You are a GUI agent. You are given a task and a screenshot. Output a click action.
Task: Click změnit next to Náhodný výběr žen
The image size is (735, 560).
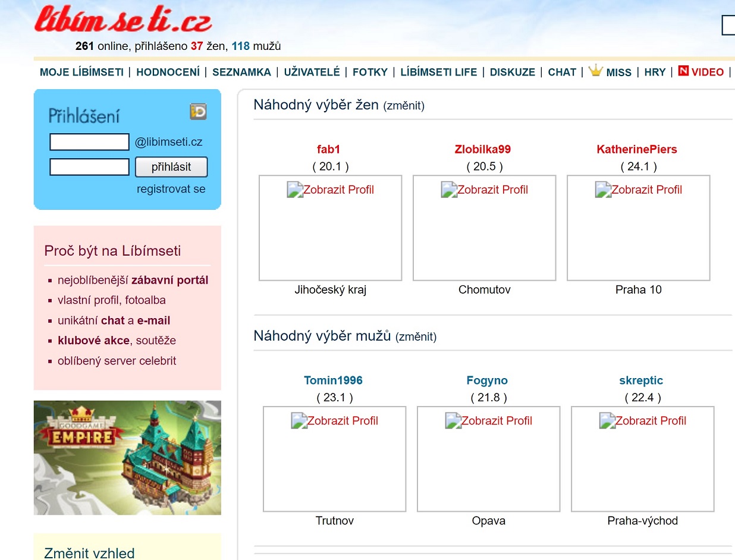pyautogui.click(x=404, y=106)
